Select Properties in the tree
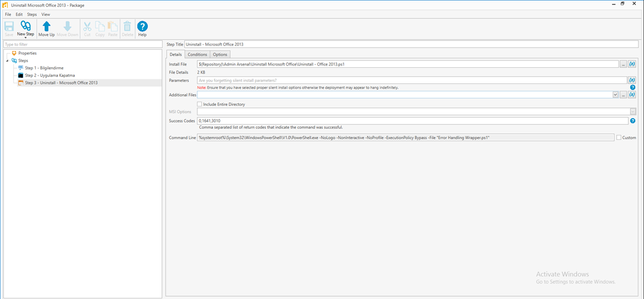The width and height of the screenshot is (644, 299). 27,53
